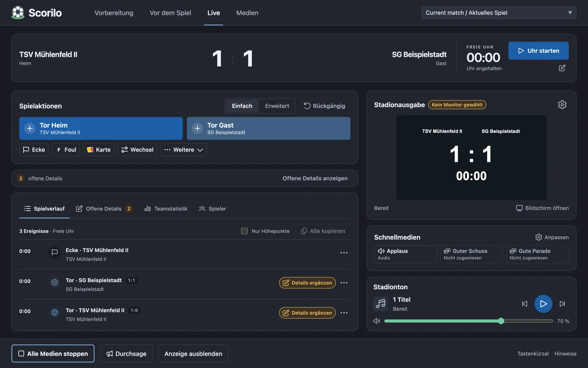
Task: Click Details ergänzen for SG Beispielstadt goal
Action: pos(307,283)
